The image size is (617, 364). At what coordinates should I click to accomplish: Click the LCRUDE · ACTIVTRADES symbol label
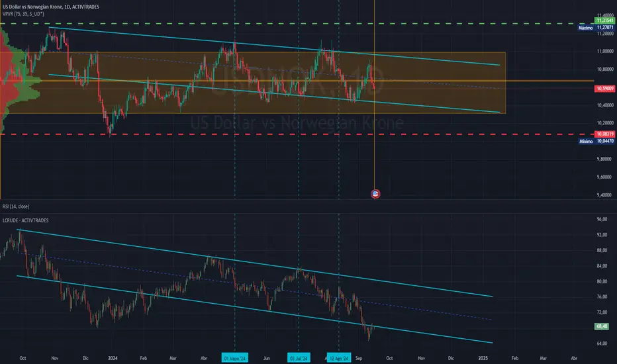pos(26,220)
